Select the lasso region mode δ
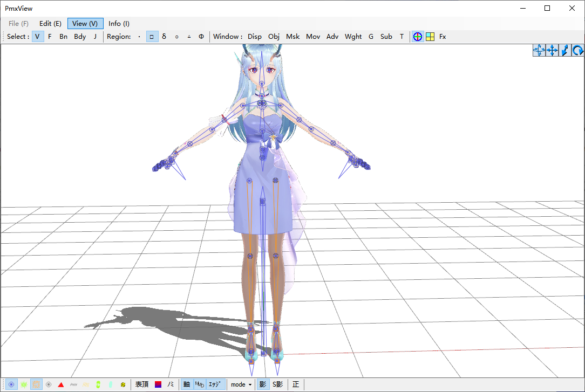585x392 pixels. pyautogui.click(x=164, y=37)
